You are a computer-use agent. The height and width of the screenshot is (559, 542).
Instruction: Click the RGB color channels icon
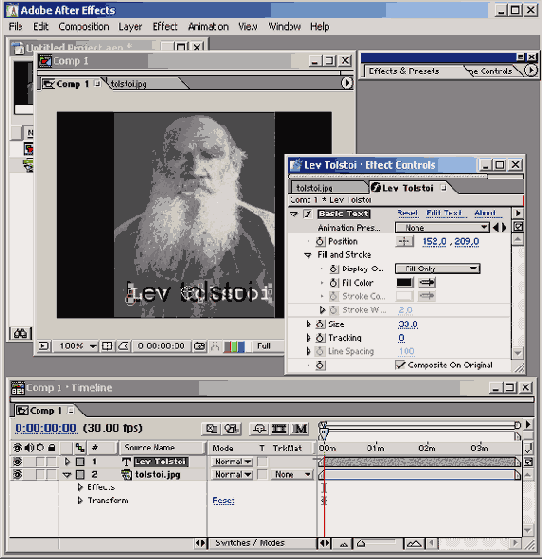(234, 347)
